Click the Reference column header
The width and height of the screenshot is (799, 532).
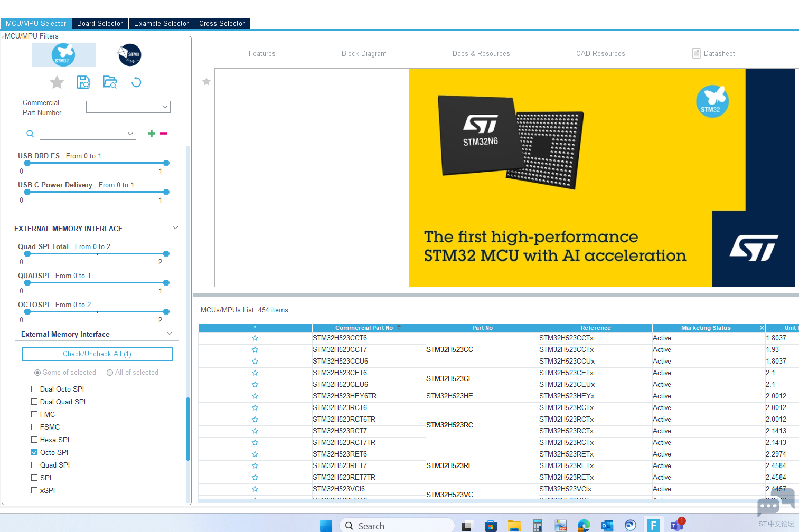tap(596, 328)
